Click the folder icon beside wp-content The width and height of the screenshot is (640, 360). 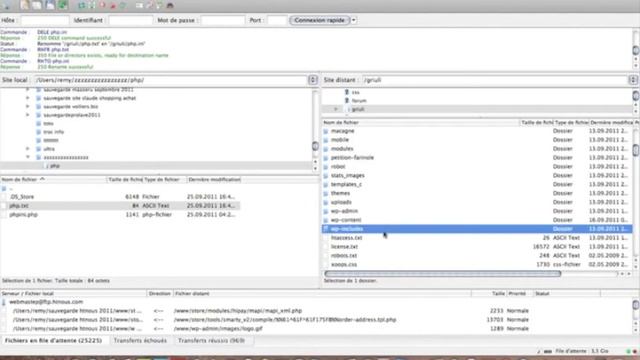(x=326, y=220)
